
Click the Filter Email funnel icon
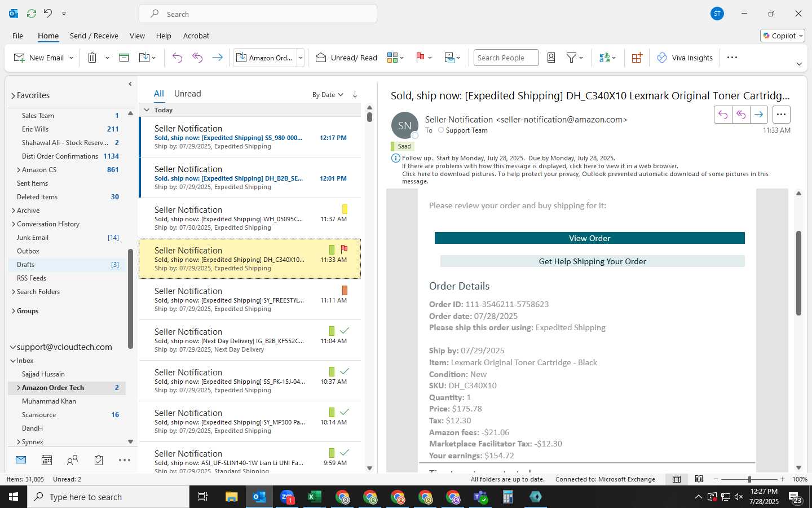tap(571, 58)
